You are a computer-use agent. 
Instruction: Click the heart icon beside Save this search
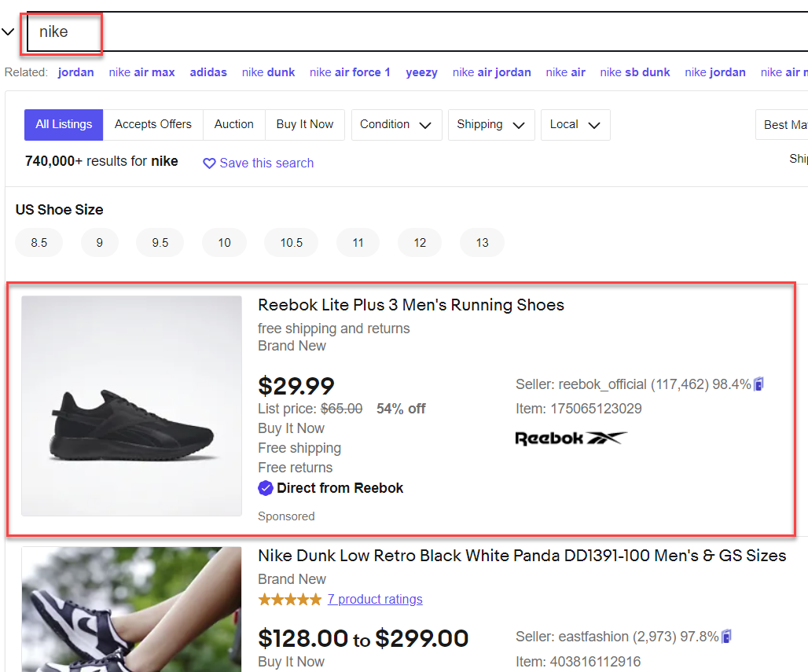[x=209, y=163]
